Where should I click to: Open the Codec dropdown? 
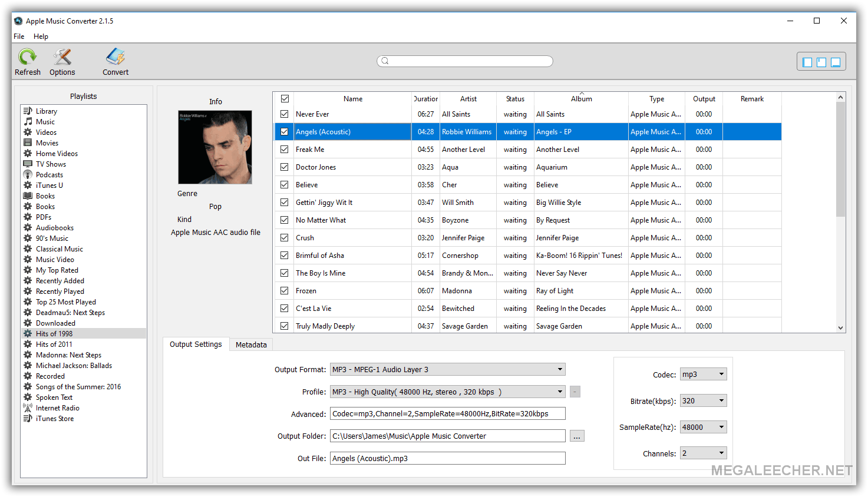click(x=704, y=375)
